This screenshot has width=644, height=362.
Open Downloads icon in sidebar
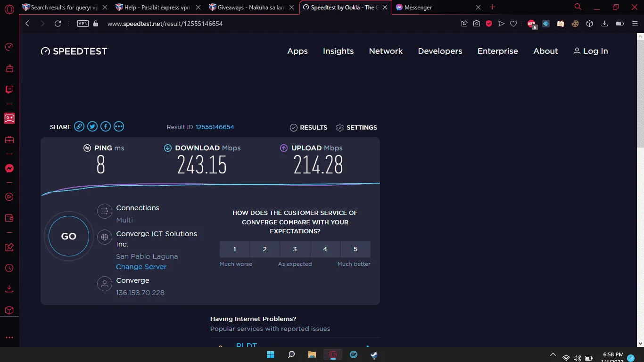9,288
